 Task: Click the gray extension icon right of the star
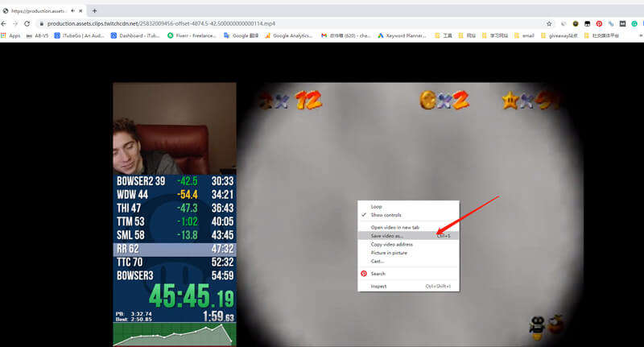coord(563,24)
